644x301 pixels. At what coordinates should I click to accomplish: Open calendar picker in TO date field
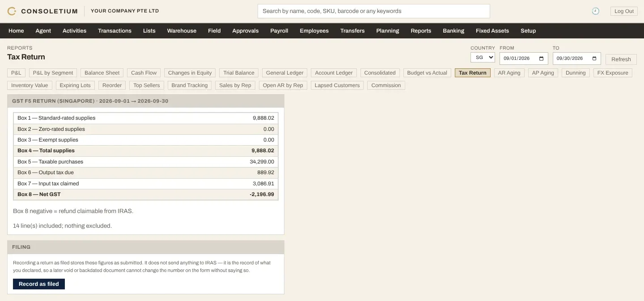click(x=594, y=59)
